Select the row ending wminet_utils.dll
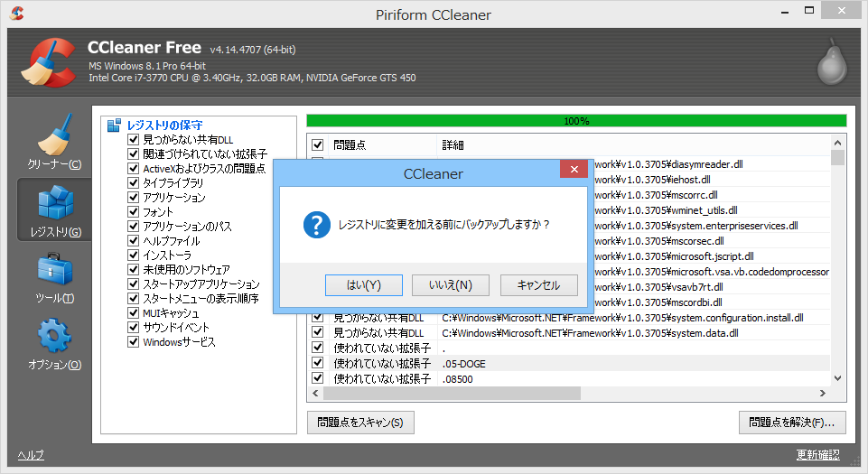The image size is (868, 474). pyautogui.click(x=712, y=210)
